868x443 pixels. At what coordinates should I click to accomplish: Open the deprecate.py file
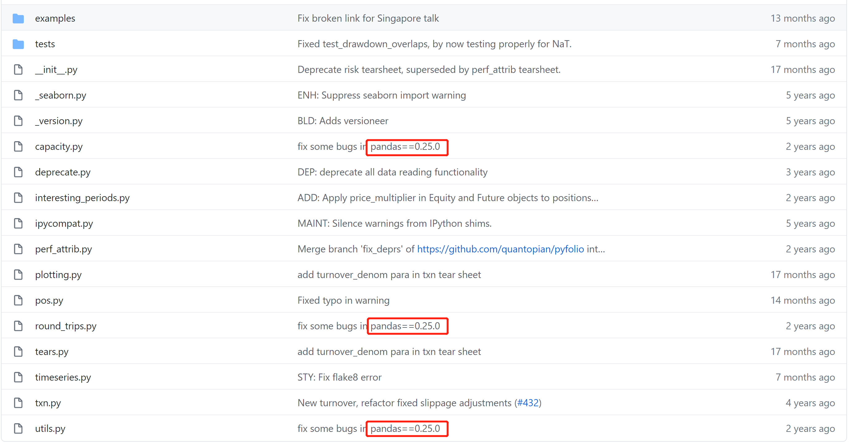click(x=63, y=172)
